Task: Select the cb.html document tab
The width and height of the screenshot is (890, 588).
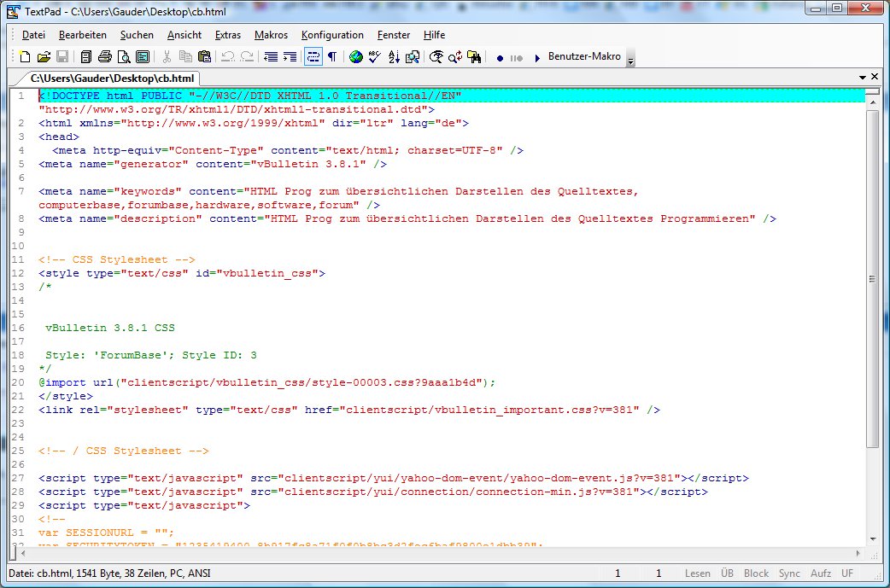Action: 112,79
